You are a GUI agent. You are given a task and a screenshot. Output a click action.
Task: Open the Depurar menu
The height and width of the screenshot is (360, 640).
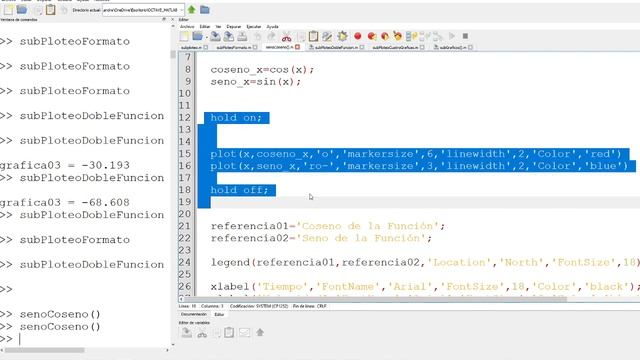coord(234,27)
